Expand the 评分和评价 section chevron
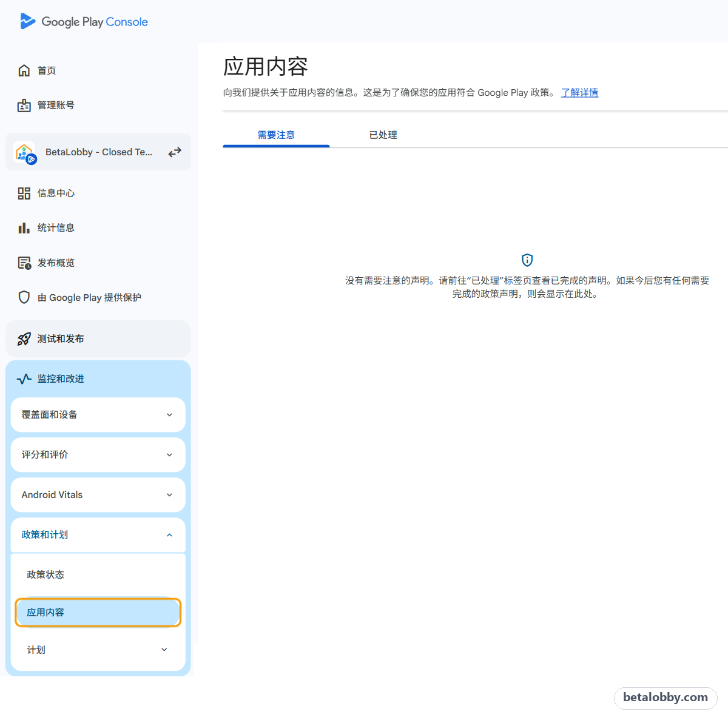 click(x=169, y=455)
